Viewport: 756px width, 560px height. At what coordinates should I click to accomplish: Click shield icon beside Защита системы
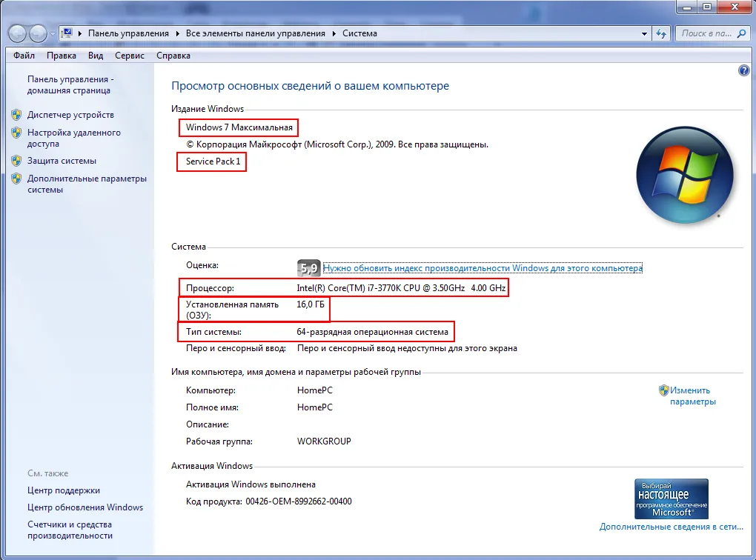[x=16, y=161]
